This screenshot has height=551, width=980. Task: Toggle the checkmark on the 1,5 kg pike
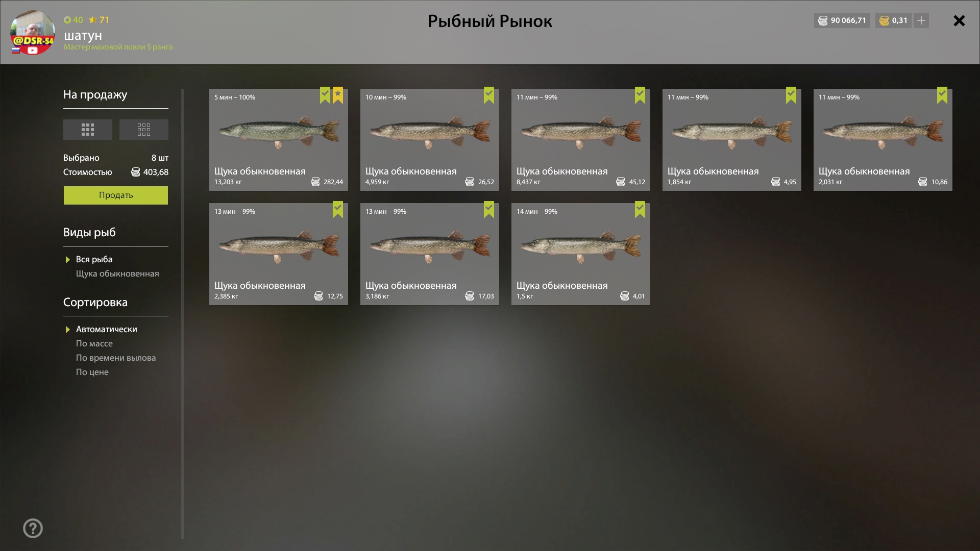click(x=640, y=210)
